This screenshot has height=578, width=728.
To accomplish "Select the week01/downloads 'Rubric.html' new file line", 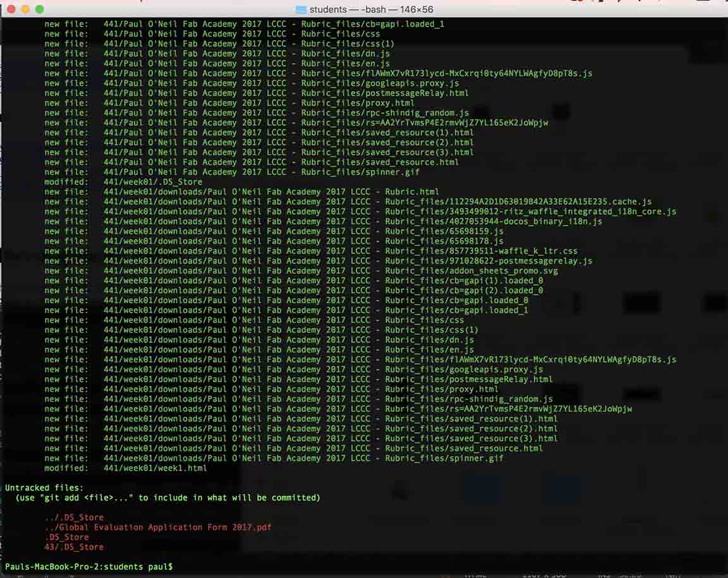I will 241,192.
